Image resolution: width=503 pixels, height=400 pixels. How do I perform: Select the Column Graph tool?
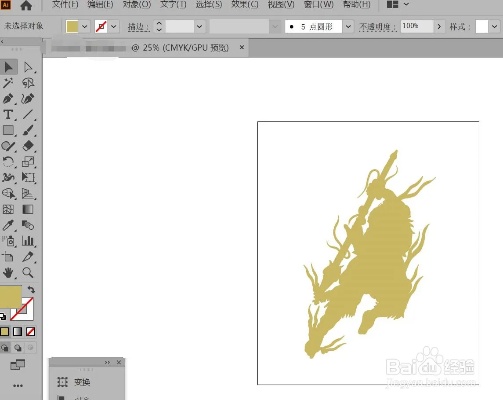pos(28,241)
